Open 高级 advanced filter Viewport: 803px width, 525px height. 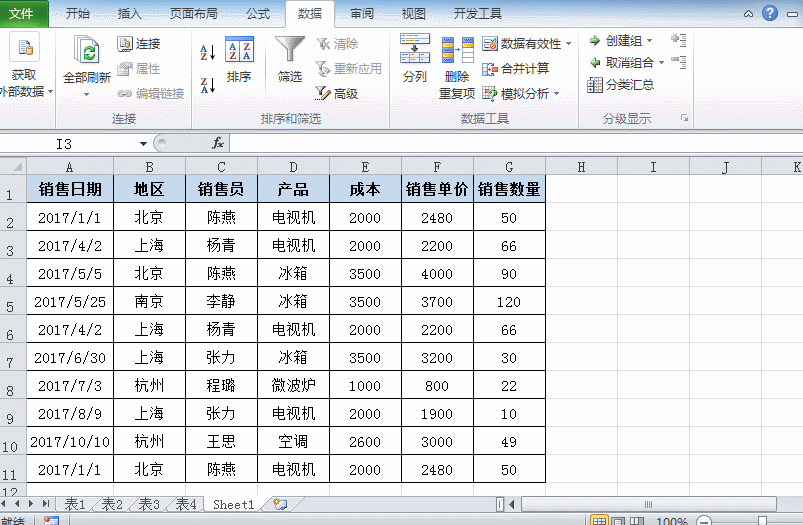336,93
